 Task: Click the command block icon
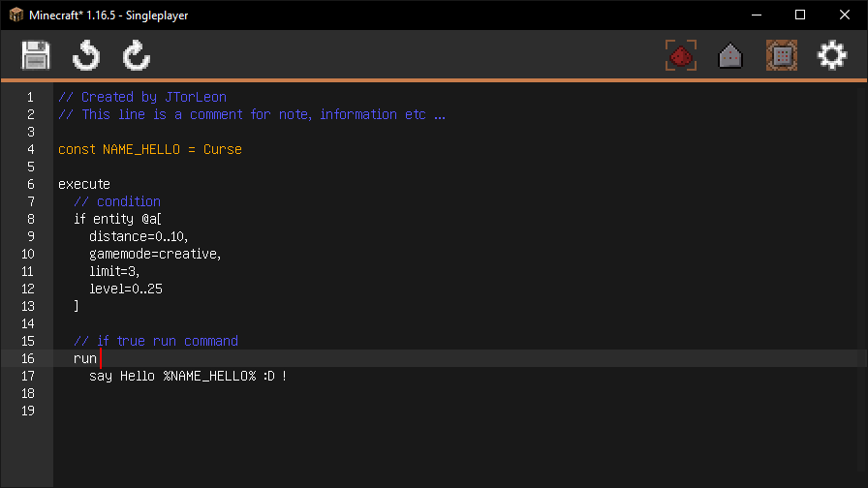tap(781, 55)
